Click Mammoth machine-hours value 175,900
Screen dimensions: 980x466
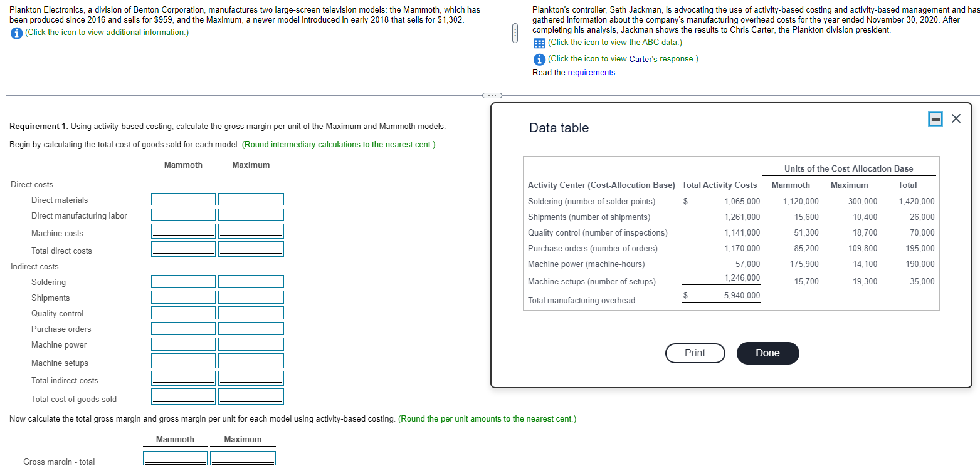coord(803,264)
